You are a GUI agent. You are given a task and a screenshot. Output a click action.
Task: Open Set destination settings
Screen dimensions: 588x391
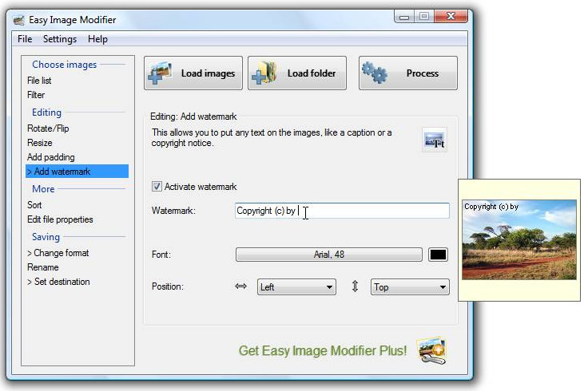point(58,281)
